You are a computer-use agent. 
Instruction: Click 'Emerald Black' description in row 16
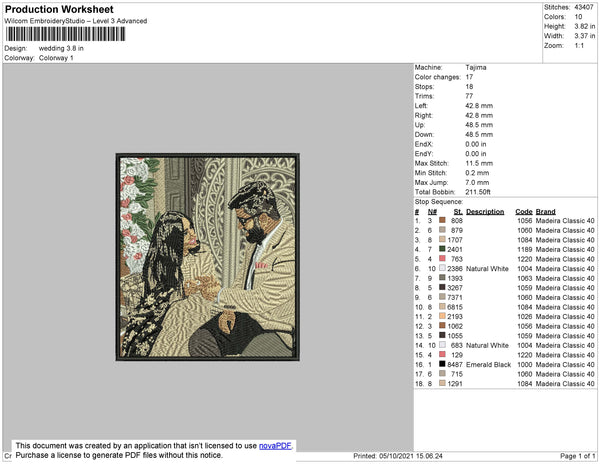(489, 365)
